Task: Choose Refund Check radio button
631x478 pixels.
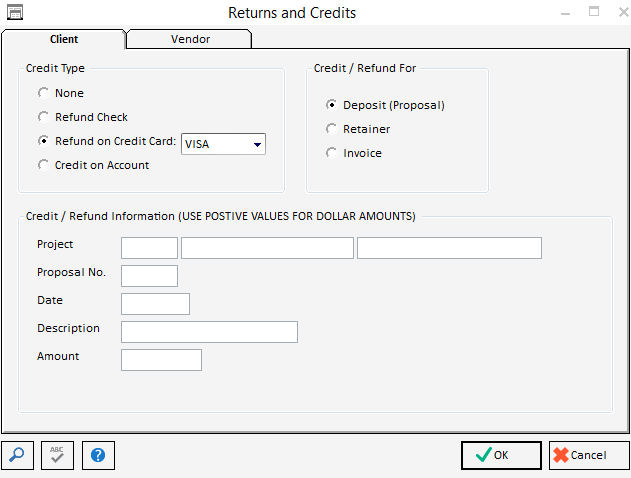Action: point(43,117)
